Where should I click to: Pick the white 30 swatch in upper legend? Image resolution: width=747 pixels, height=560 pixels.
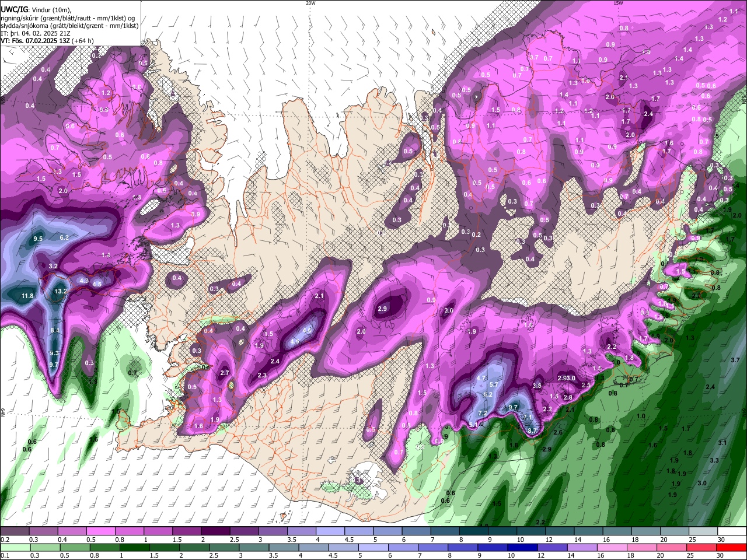[x=732, y=531]
